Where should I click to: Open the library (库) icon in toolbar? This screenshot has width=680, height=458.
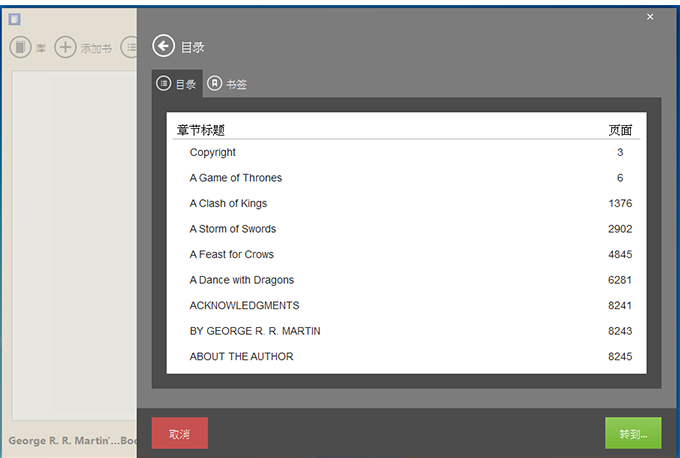pyautogui.click(x=20, y=47)
